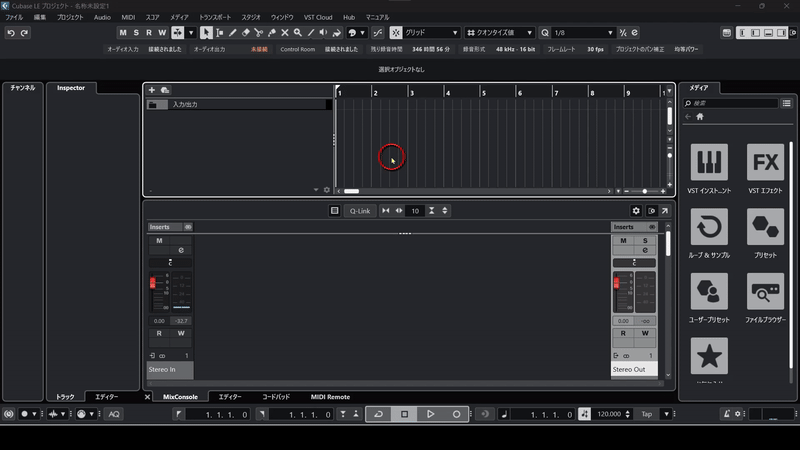Open ruler display format dropdown arrow
This screenshot has width=800, height=450.
(x=669, y=91)
